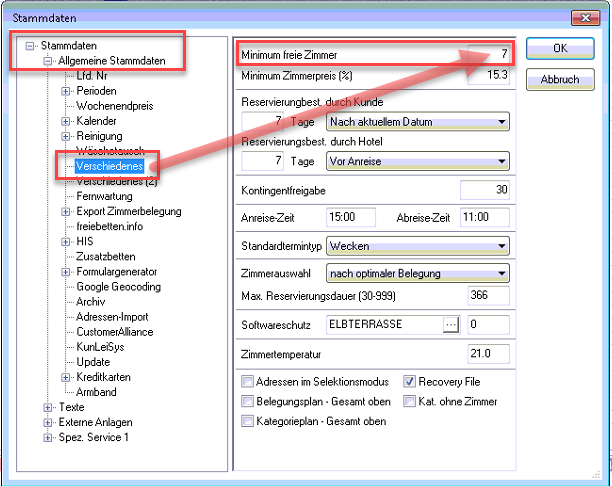The height and width of the screenshot is (486, 612).
Task: Edit the Kontingentfreigabe value field
Action: (485, 190)
